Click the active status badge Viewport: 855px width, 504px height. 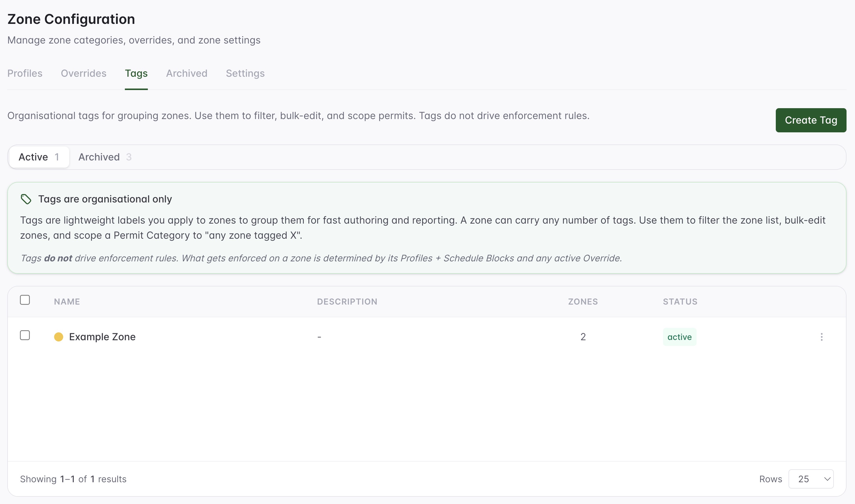pos(679,337)
